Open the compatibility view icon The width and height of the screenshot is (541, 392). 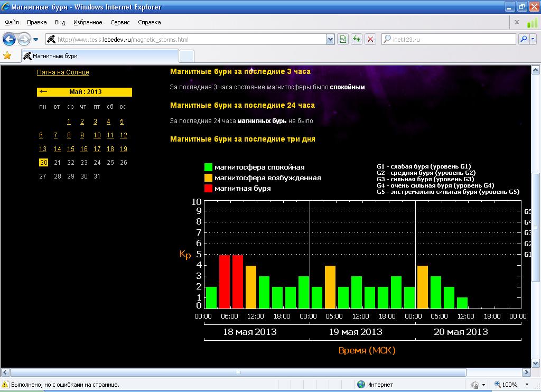[x=343, y=39]
